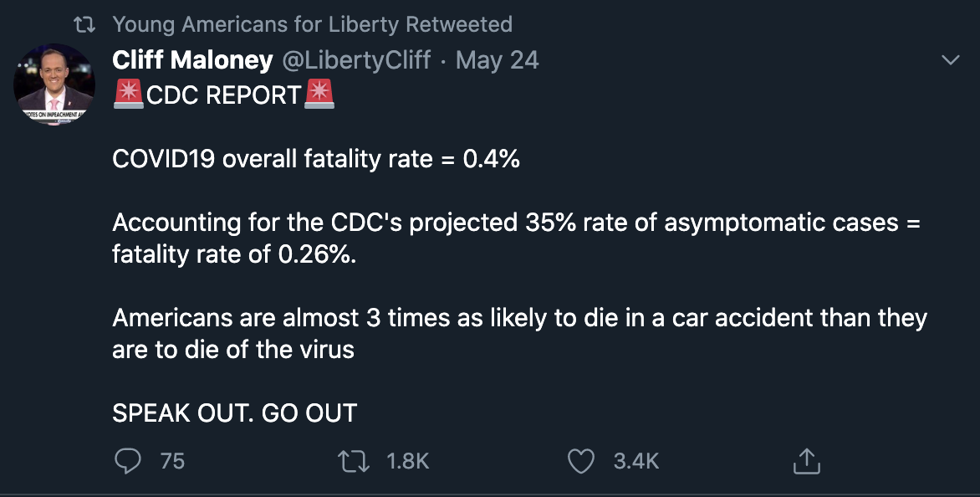Click the COVID19 overall fatality rate line
Screen dimensions: 980x497
coord(316,159)
